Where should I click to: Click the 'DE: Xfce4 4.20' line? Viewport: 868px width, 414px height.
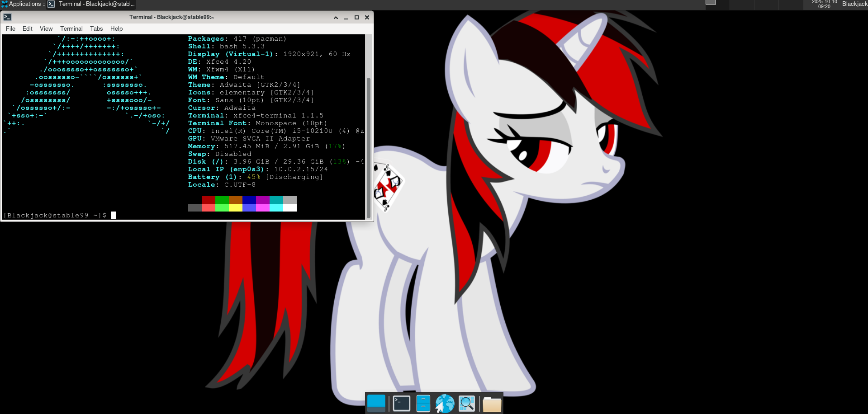coord(220,61)
